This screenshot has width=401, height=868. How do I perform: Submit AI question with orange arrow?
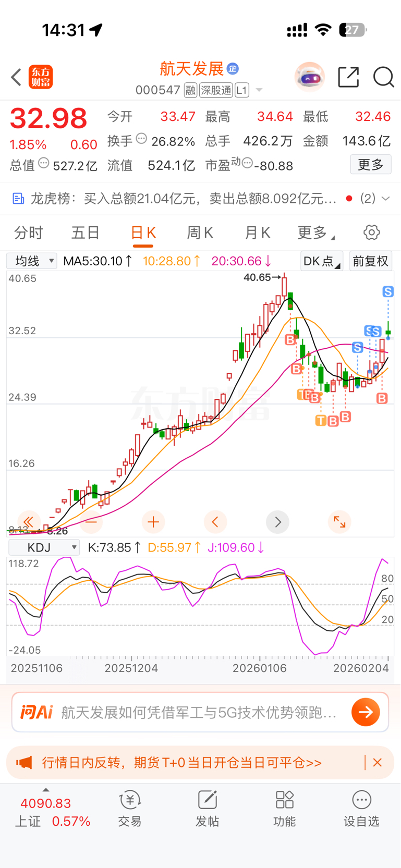click(366, 712)
